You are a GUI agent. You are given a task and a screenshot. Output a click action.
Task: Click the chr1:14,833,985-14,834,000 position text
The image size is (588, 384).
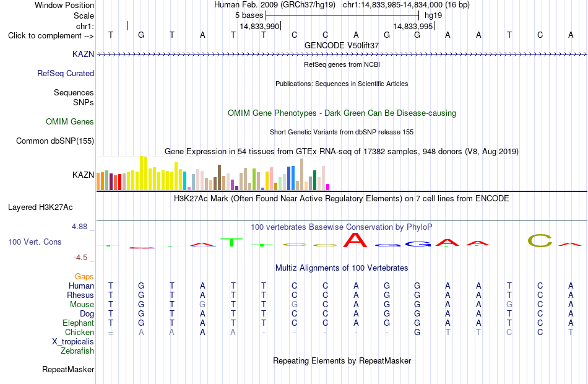click(x=406, y=5)
